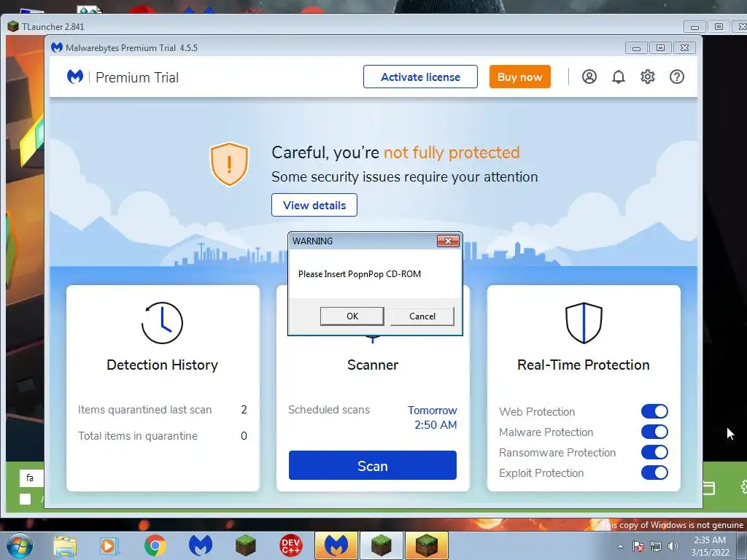
Task: Open volume speaker tray icon
Action: pyautogui.click(x=673, y=546)
